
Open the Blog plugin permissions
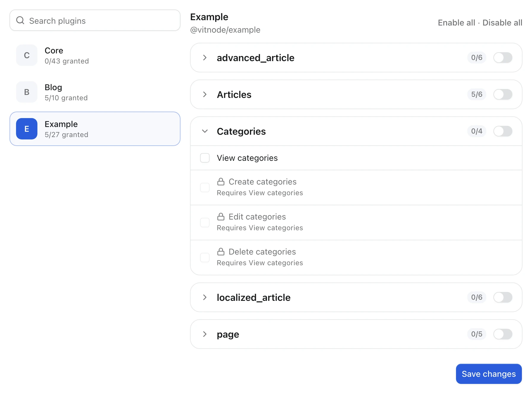click(95, 92)
